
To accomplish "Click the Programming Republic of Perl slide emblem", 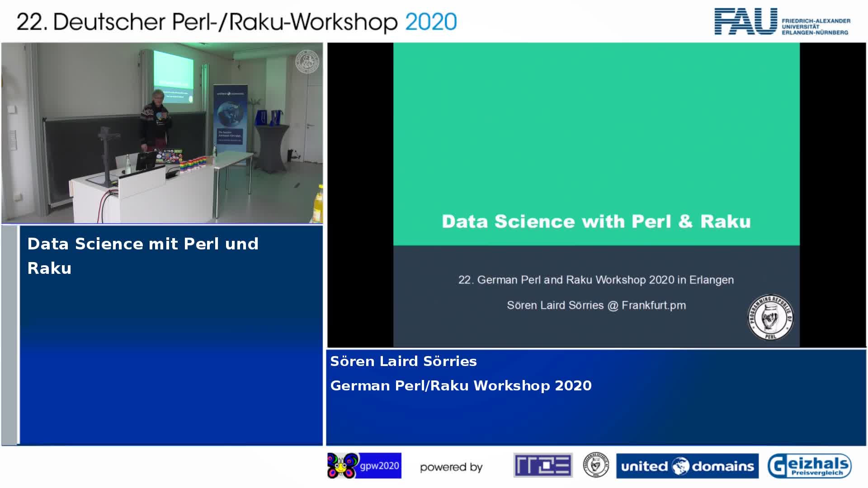I will (770, 317).
